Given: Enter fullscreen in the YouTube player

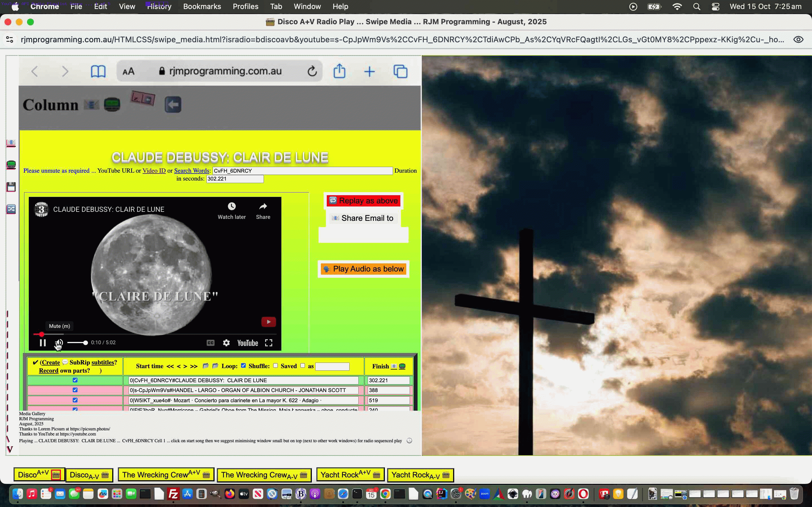Looking at the screenshot, I should (x=268, y=343).
